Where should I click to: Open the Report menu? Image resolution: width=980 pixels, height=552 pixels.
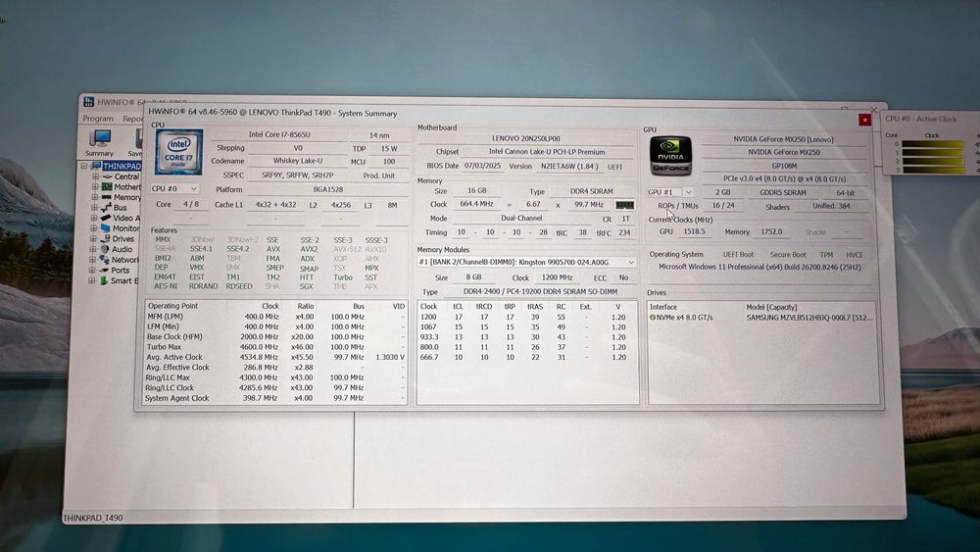(x=132, y=119)
